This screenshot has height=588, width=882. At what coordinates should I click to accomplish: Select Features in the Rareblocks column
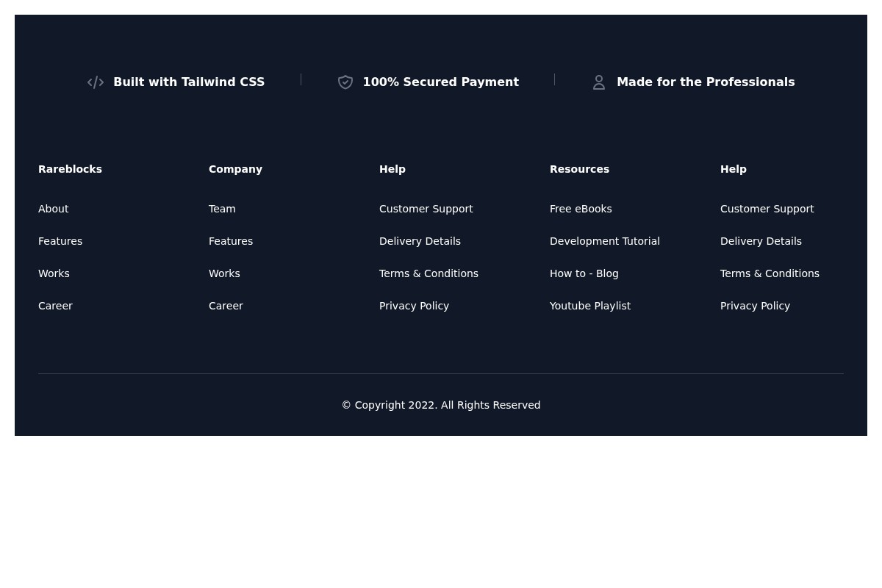(60, 241)
